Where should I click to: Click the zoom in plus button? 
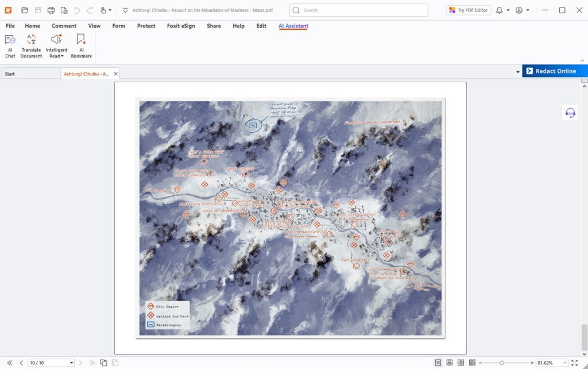[x=532, y=363]
